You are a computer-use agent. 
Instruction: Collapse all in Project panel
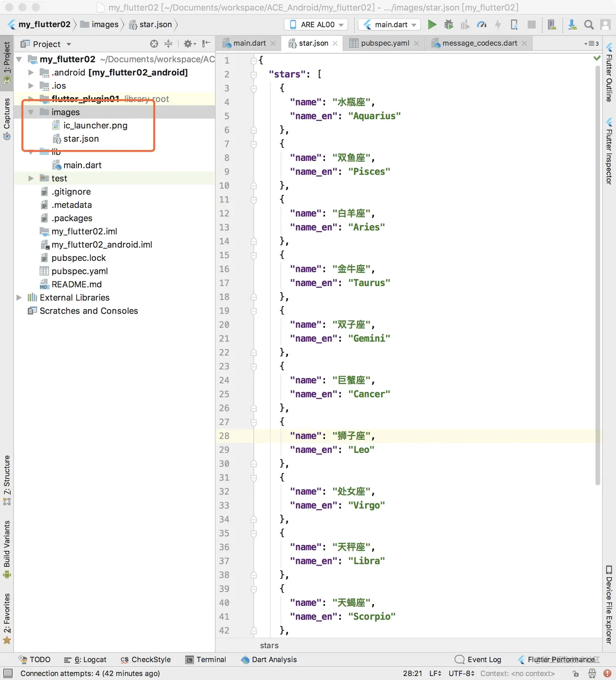[x=168, y=44]
